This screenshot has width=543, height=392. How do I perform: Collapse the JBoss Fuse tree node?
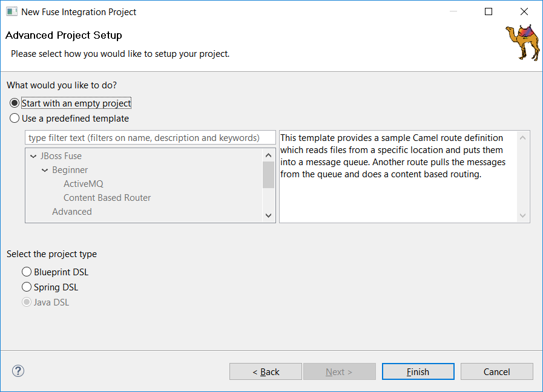click(x=33, y=156)
